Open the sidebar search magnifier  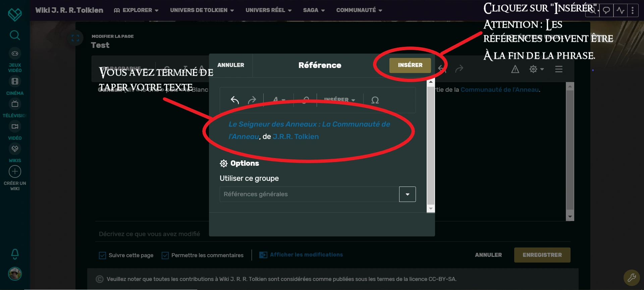[15, 35]
